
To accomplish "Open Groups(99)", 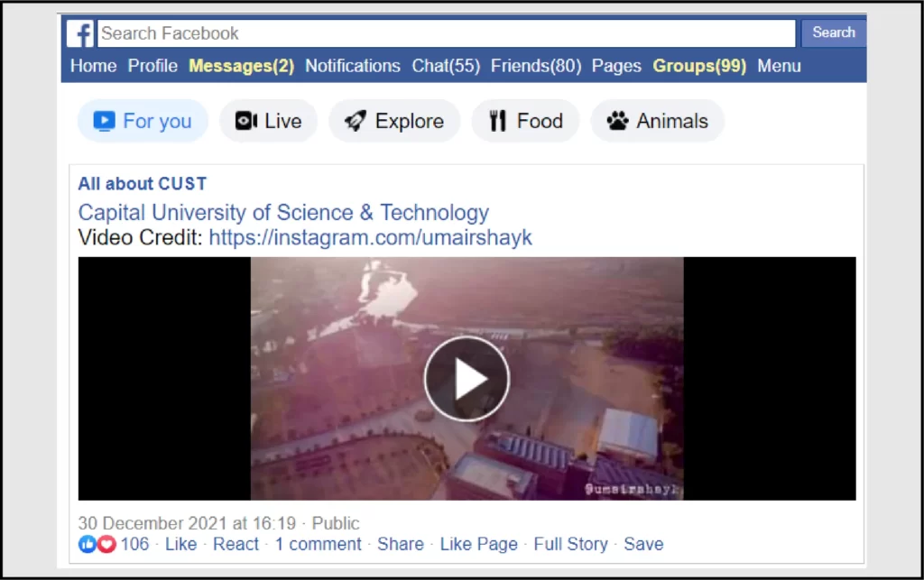I will [699, 66].
